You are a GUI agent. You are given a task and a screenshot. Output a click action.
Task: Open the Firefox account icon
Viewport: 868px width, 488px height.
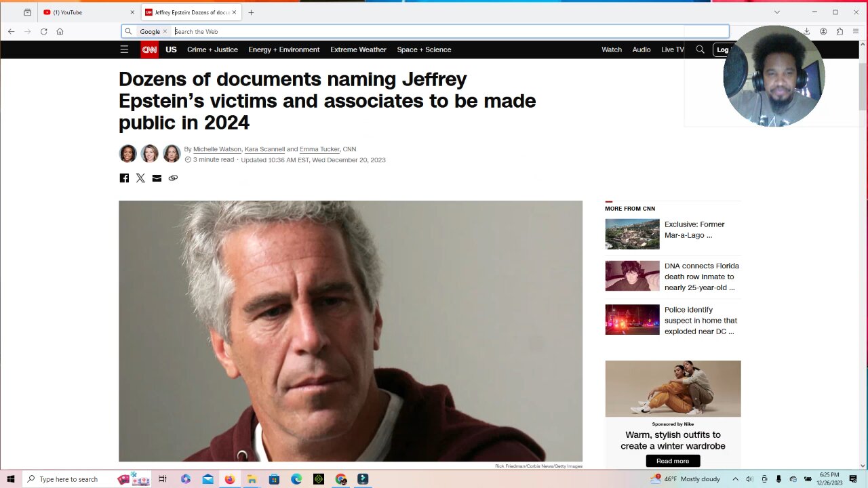823,31
